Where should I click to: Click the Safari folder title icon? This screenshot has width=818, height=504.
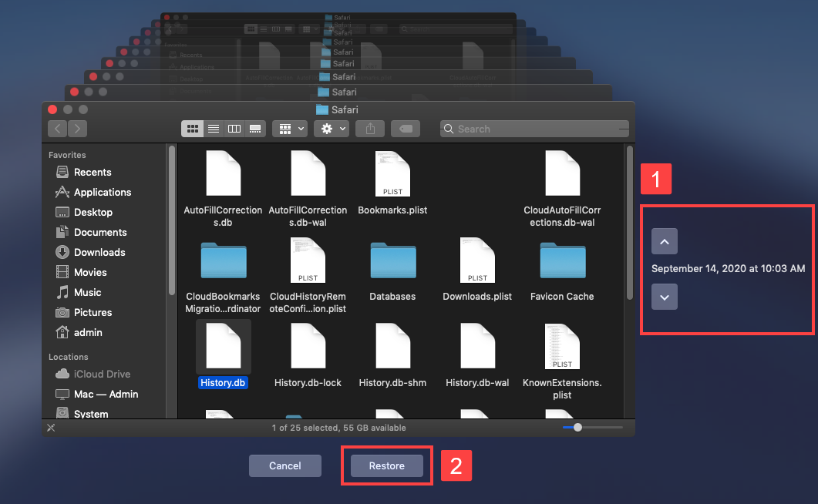(322, 109)
